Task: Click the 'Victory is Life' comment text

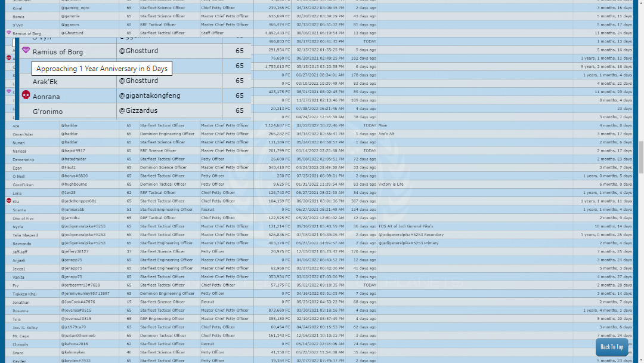Action: point(391,184)
